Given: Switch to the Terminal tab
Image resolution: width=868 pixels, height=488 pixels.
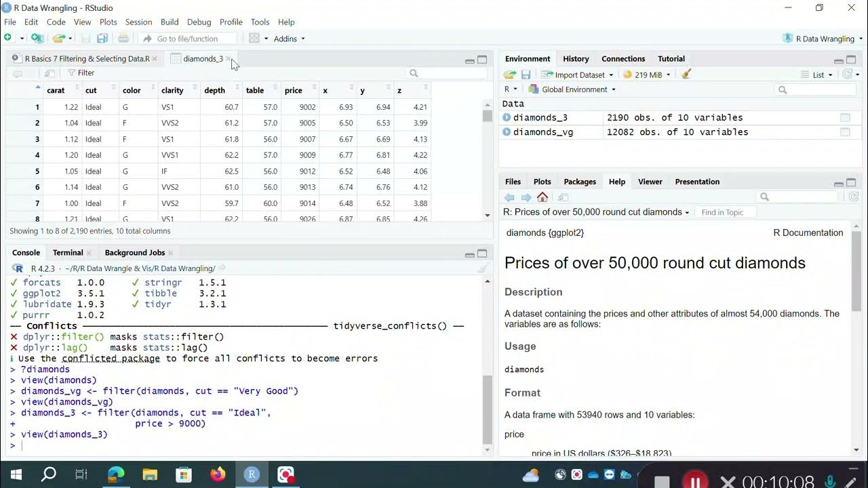Looking at the screenshot, I should click(68, 253).
